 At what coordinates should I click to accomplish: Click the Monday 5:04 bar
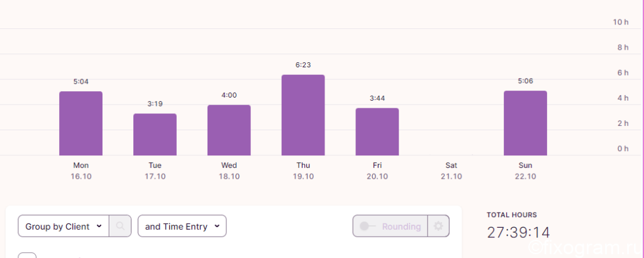click(81, 123)
